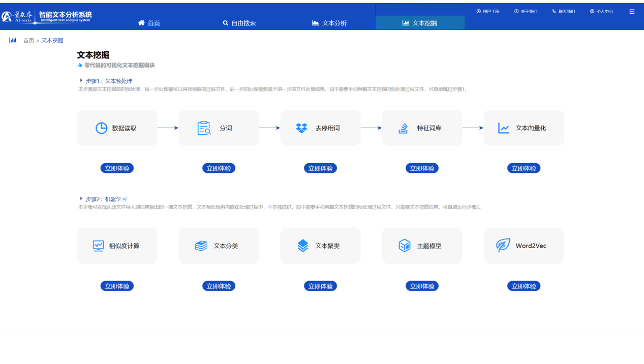Click the Word2Vec leaf icon
The image size is (644, 364).
pos(503,246)
